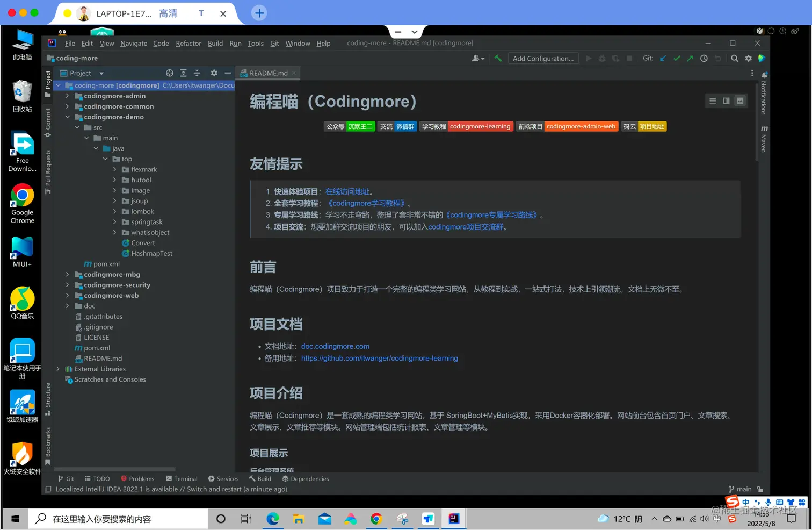Select the .gitignore file
Screen dimensions: 812x530
coord(98,327)
